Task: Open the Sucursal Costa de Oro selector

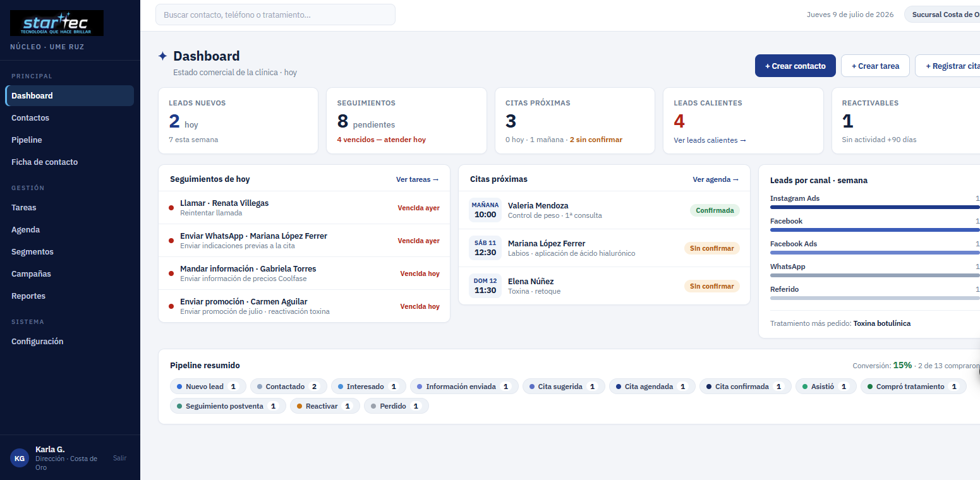Action: (942, 15)
